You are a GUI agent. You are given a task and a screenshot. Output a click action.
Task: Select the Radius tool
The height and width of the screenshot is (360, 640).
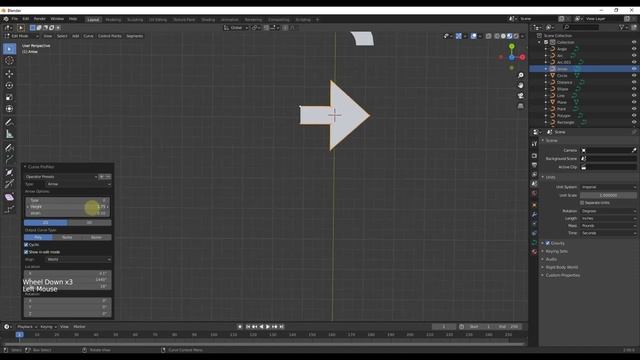click(9, 173)
